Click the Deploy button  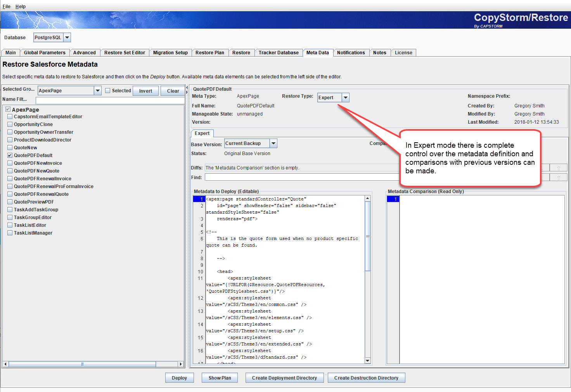coord(179,378)
